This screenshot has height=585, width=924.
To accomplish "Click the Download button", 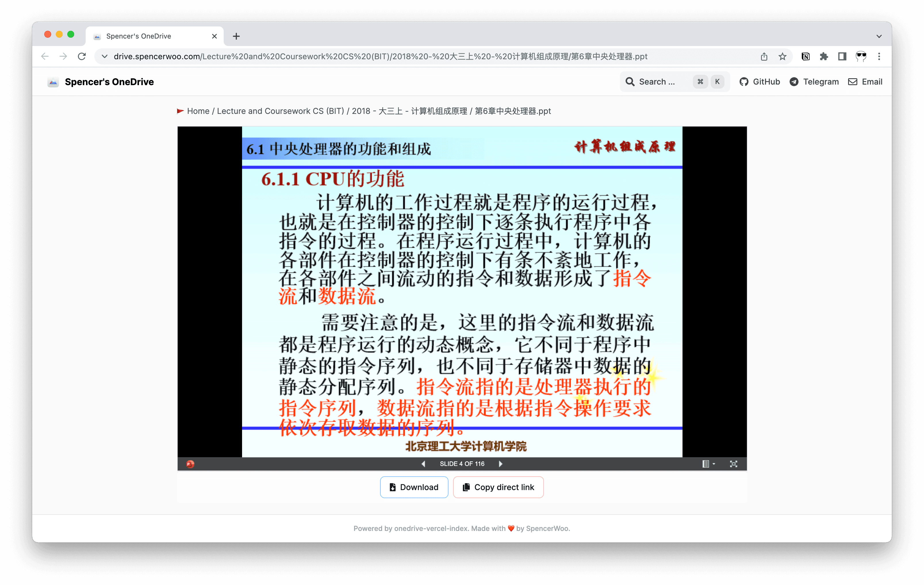I will [414, 487].
